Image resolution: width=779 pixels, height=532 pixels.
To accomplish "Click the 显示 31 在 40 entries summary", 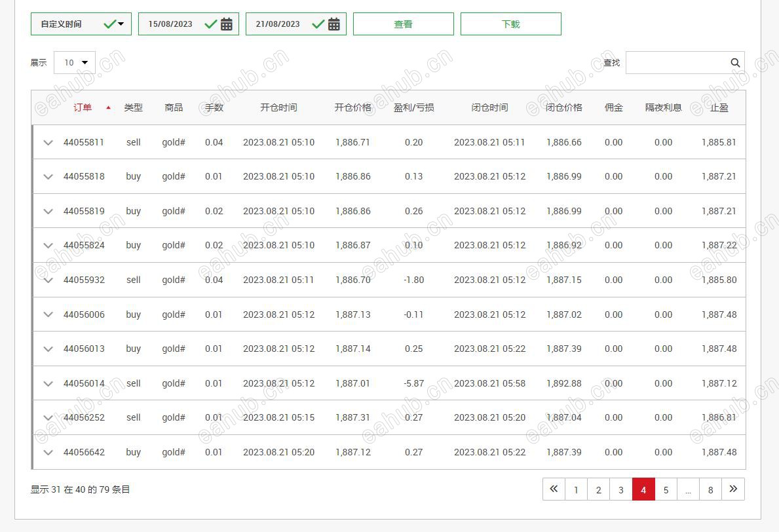I will 80,489.
